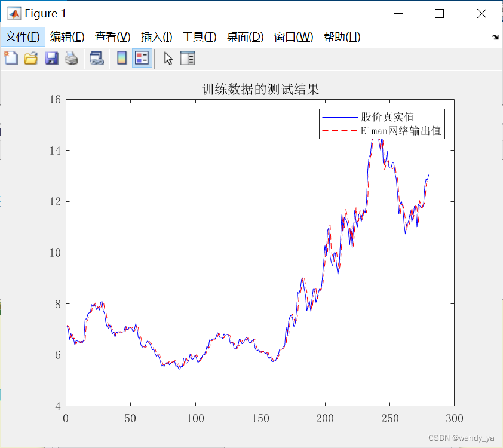
Task: Click the y-axis tick label 14
Action: click(x=55, y=151)
